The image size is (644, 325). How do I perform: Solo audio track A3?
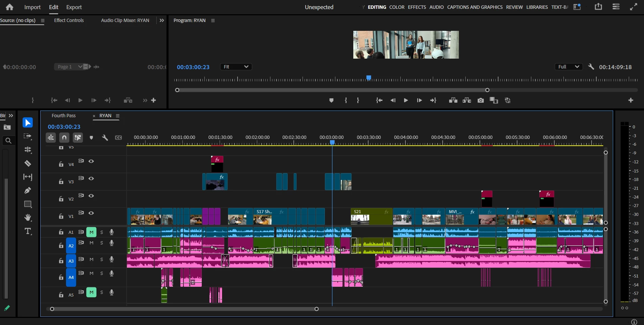click(x=102, y=260)
